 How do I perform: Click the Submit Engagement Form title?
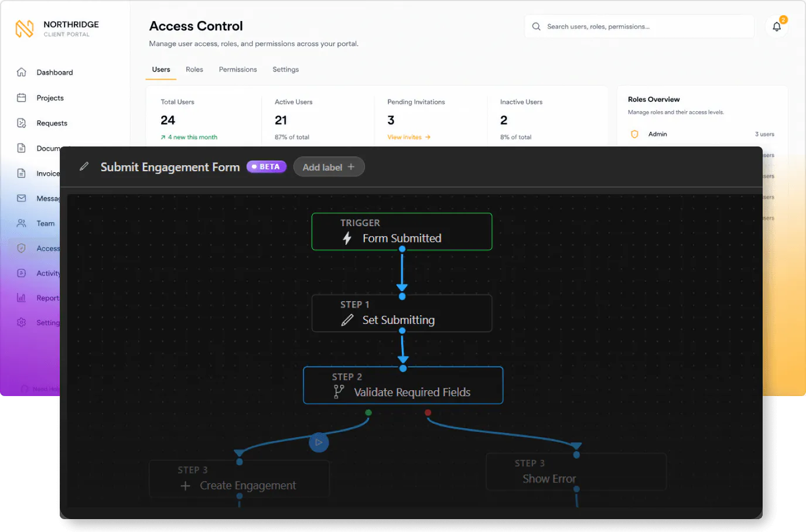pyautogui.click(x=170, y=167)
